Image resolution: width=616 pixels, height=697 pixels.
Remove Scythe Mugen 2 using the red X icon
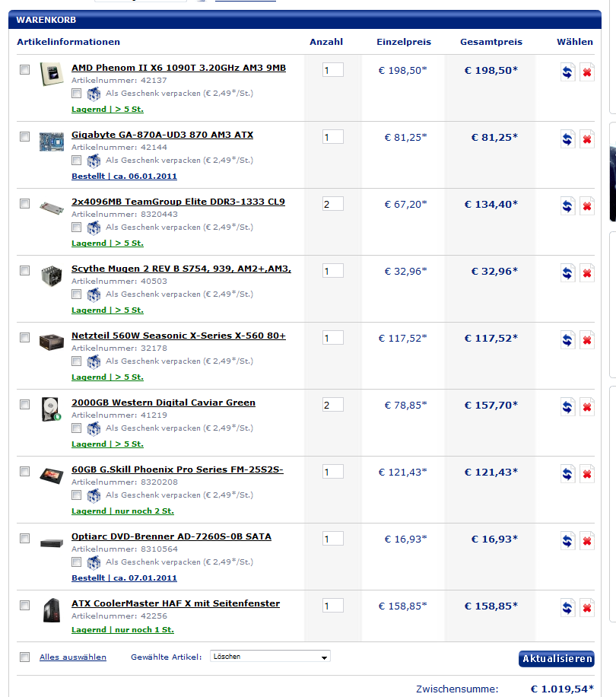pyautogui.click(x=587, y=273)
